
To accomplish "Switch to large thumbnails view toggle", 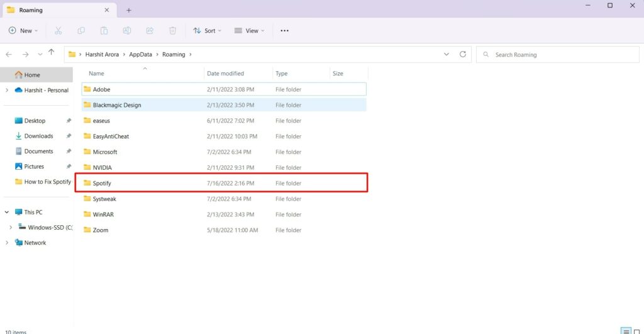I will [636, 330].
